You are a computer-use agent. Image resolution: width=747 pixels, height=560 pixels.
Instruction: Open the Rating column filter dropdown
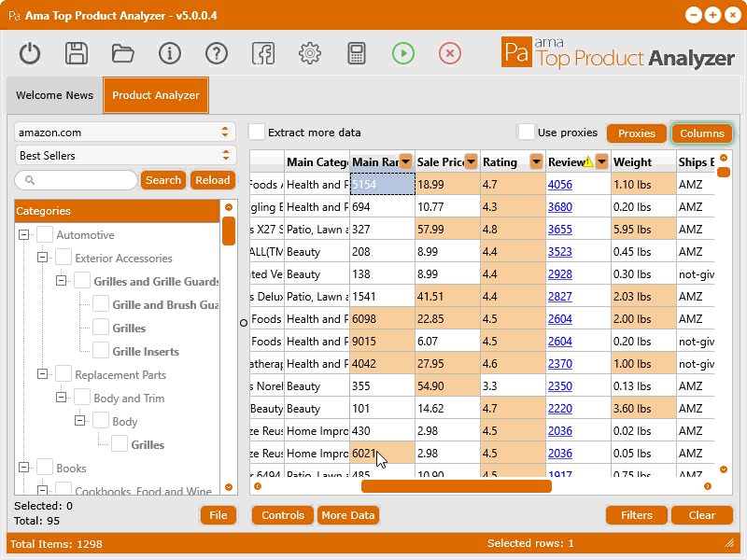[x=536, y=161]
